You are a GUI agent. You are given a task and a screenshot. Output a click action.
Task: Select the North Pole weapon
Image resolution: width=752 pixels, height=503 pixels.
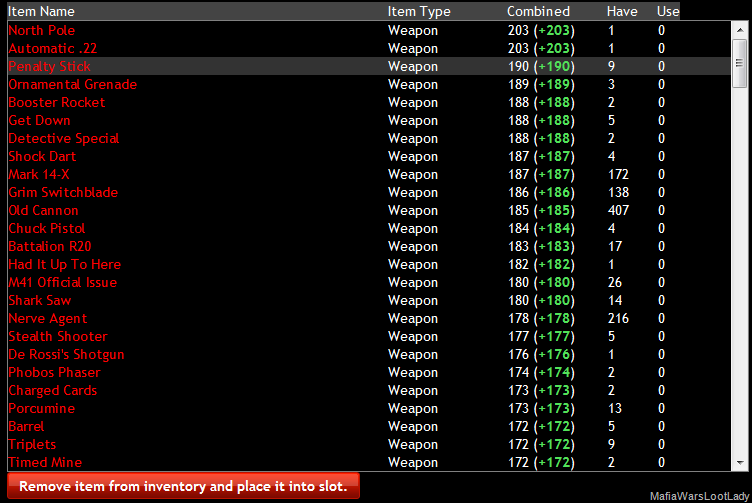point(369,30)
